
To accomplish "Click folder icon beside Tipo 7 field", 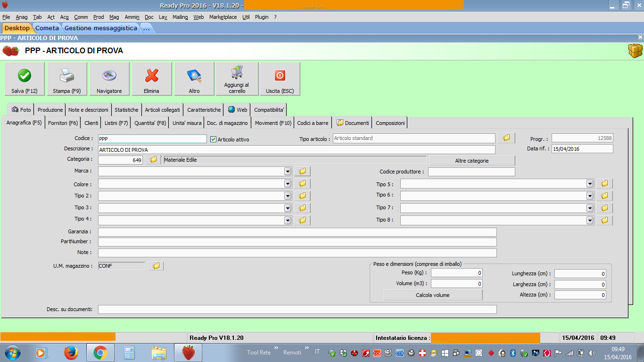I will coord(605,208).
